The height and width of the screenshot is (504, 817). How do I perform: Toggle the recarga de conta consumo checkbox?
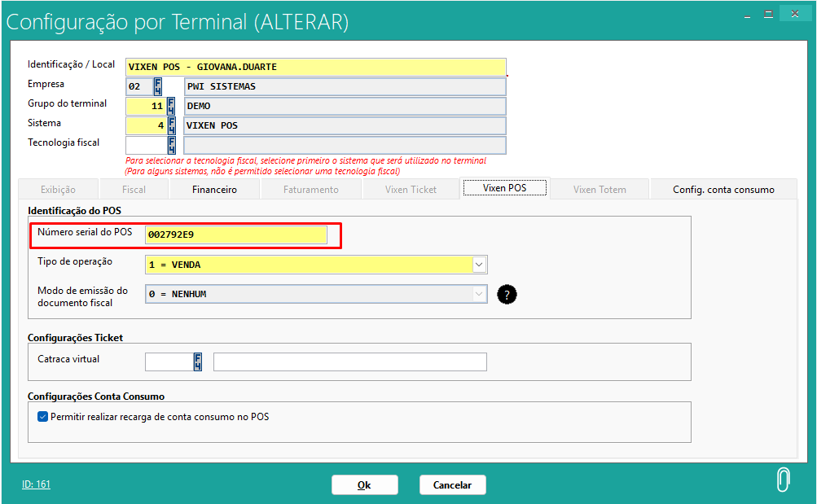[43, 417]
